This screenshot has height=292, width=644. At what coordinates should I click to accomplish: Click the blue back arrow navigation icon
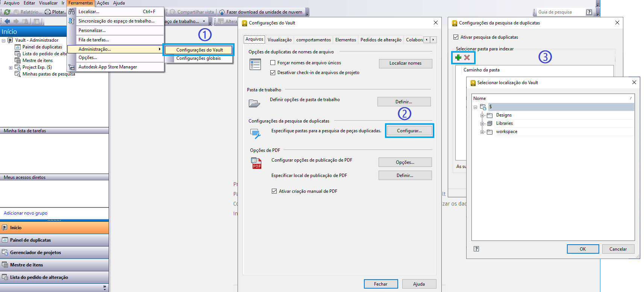7,21
